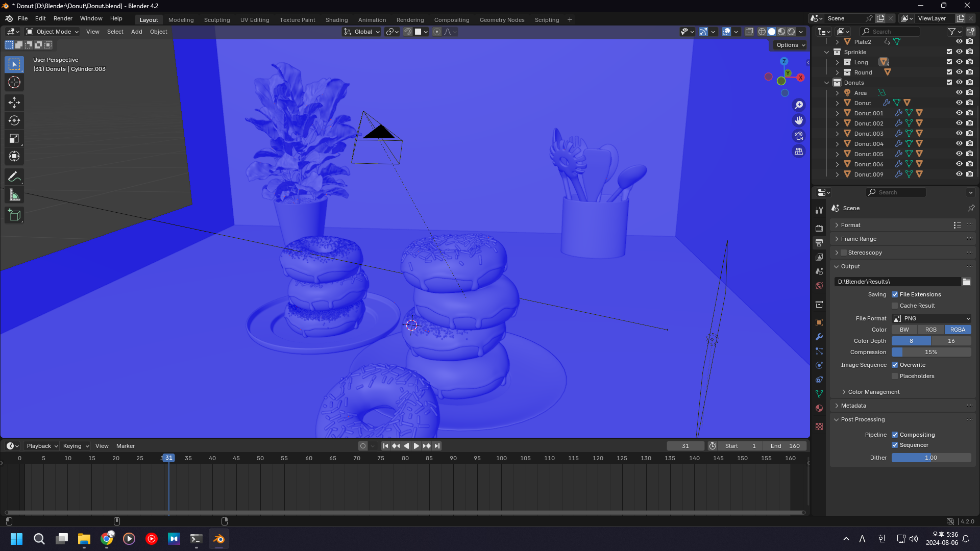Enable the Stereoscopy checkbox
The image size is (980, 551).
pos(844,253)
